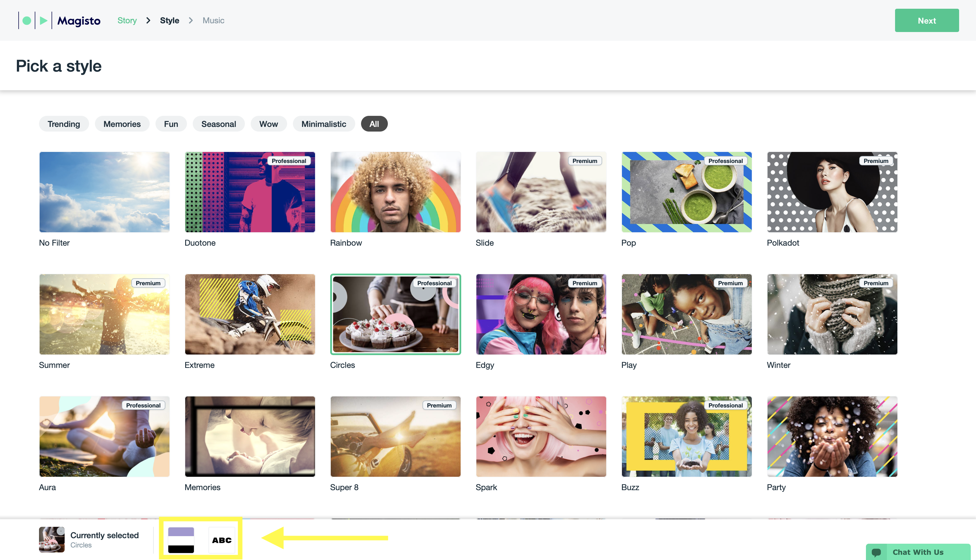This screenshot has height=560, width=976.
Task: Click the Professional badge on Circles
Action: coord(434,283)
